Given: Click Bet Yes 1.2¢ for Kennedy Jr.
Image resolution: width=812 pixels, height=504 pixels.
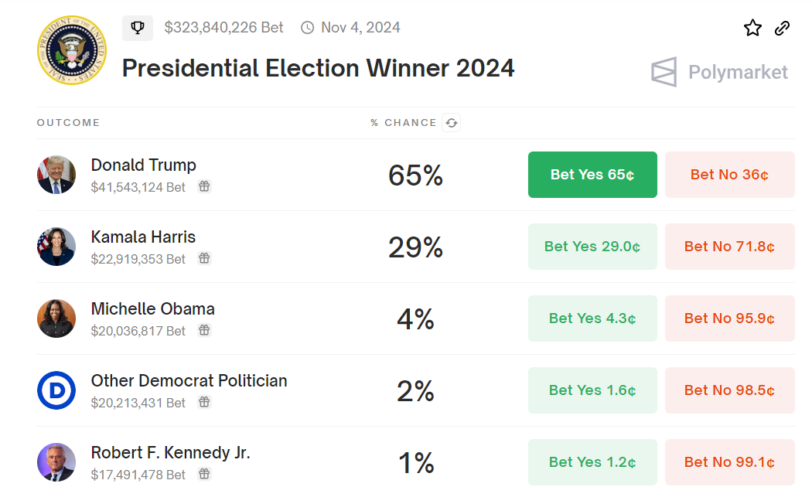Looking at the screenshot, I should [592, 462].
